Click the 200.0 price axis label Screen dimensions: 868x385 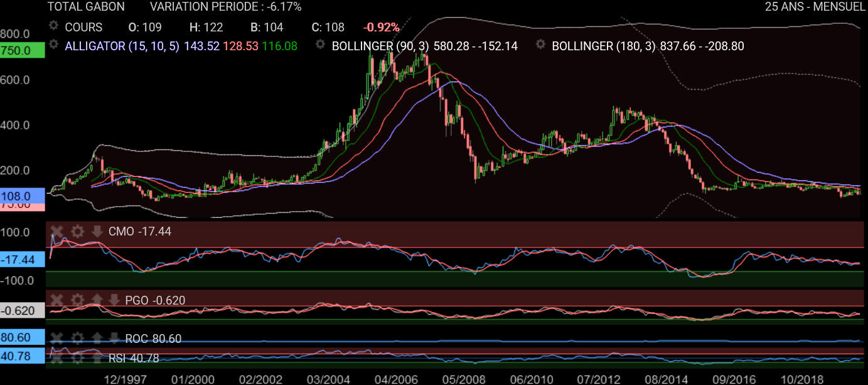point(15,170)
